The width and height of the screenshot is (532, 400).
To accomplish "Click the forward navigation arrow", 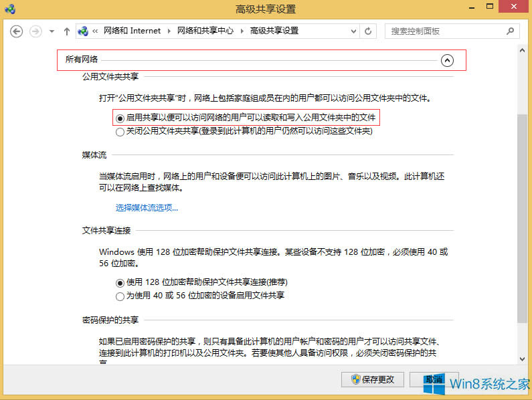I will [x=35, y=31].
